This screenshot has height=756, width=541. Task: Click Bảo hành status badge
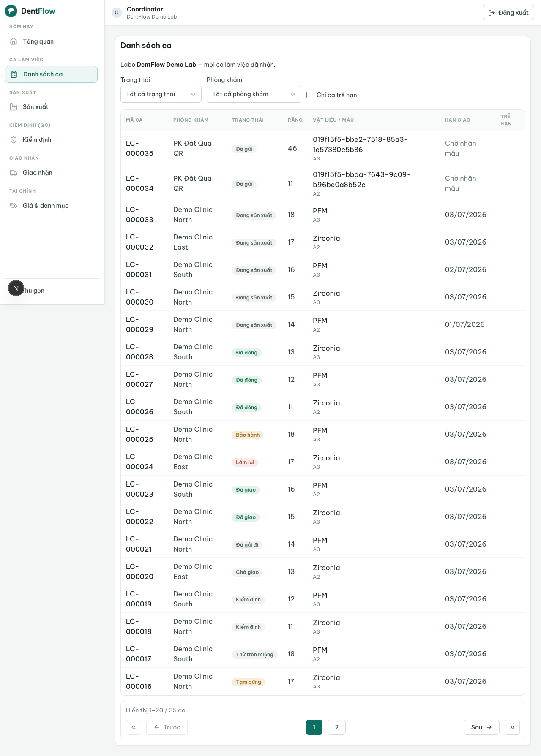tap(248, 435)
